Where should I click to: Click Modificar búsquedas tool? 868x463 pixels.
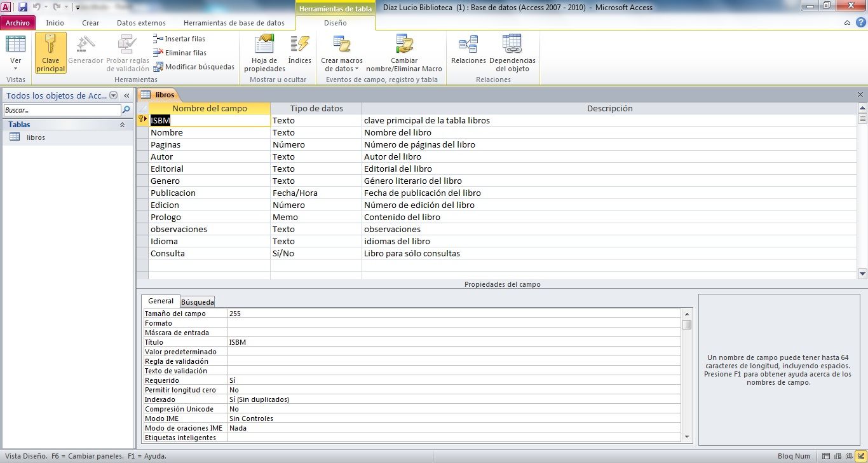click(194, 67)
